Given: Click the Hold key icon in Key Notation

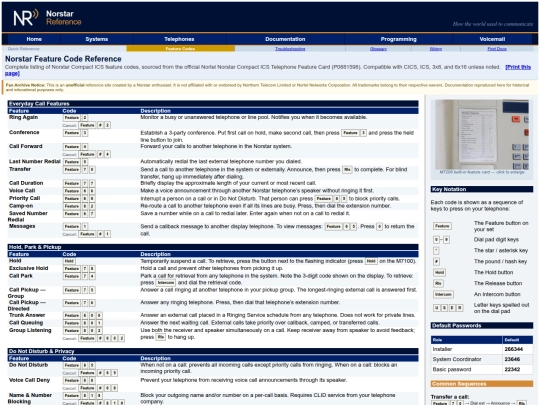Looking at the screenshot, I should [439, 272].
